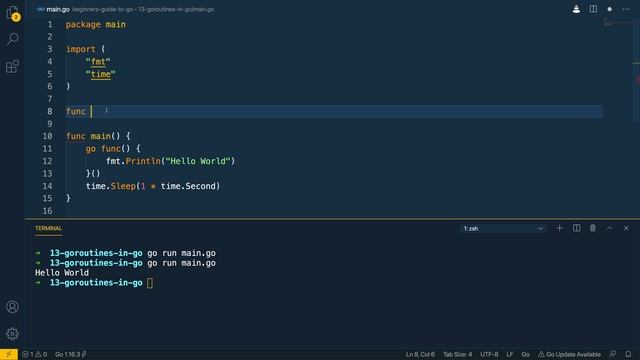The width and height of the screenshot is (640, 360).
Task: Open the 1: zsh terminal dropdown
Action: coord(503,229)
